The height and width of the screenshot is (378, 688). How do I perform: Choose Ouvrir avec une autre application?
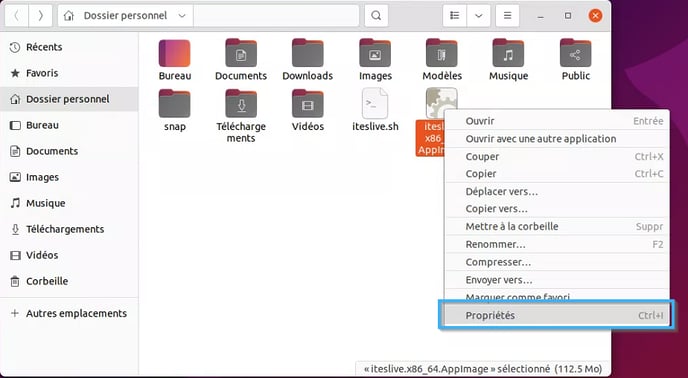[557, 139]
